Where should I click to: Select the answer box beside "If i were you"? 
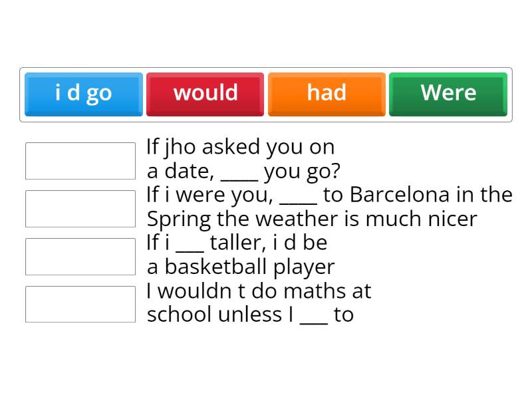coord(80,209)
